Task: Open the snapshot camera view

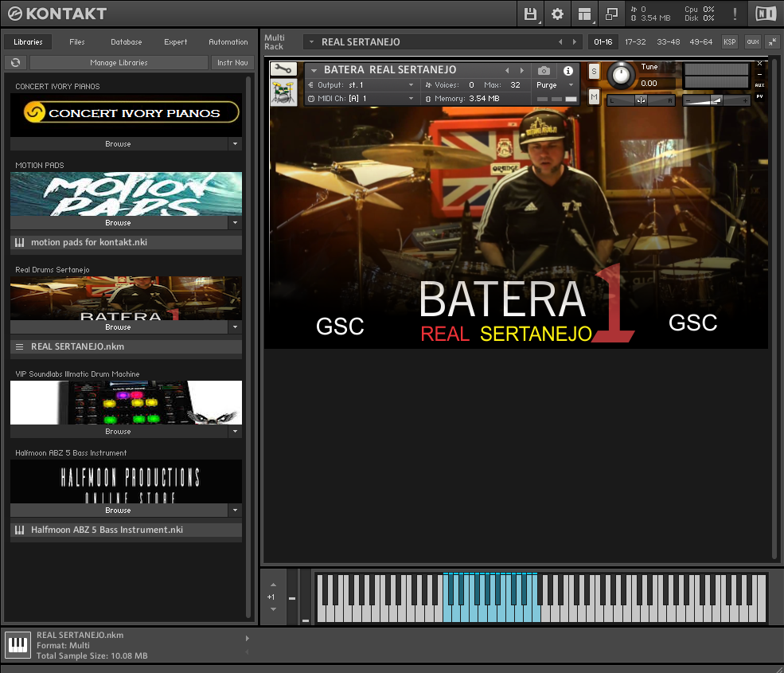Action: tap(544, 71)
